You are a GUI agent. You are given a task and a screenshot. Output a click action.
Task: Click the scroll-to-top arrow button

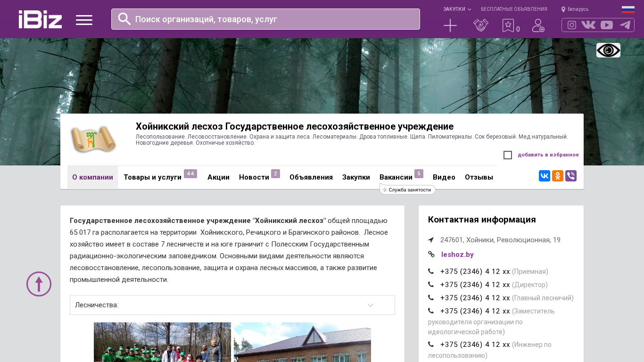tap(39, 284)
